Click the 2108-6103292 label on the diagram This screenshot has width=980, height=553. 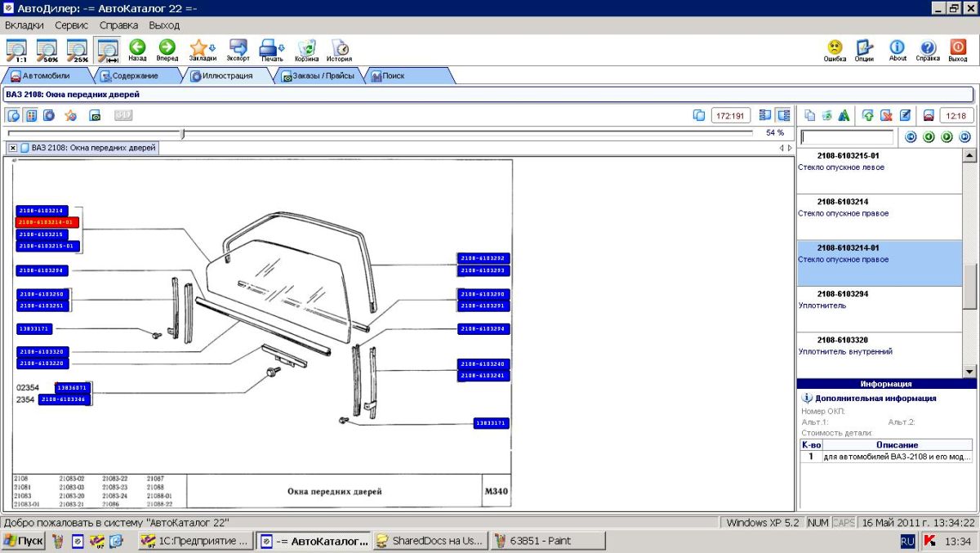(x=483, y=259)
